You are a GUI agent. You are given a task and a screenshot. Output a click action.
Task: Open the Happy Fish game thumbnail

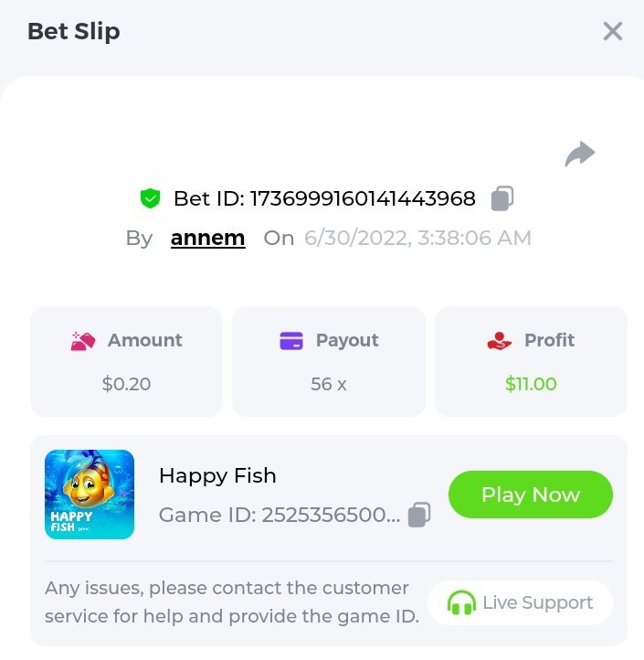[90, 495]
